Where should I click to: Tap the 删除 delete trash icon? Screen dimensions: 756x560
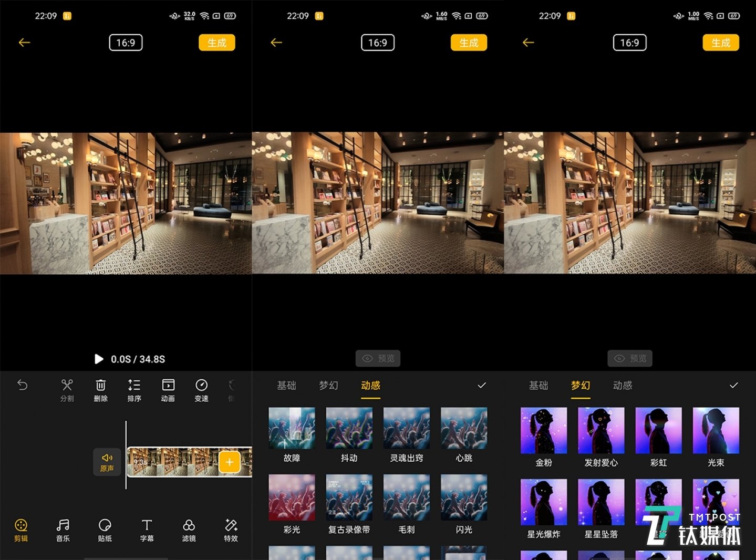100,390
